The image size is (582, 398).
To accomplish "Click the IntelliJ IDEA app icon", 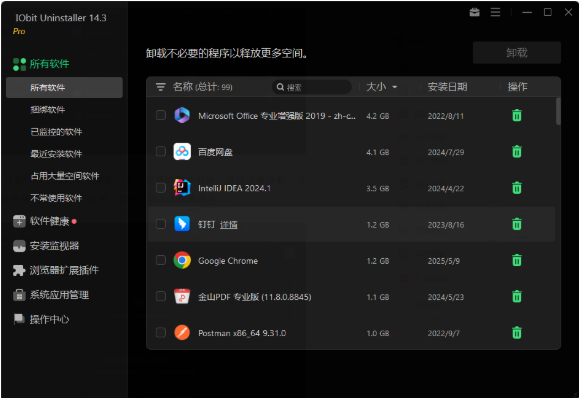I will coord(182,187).
